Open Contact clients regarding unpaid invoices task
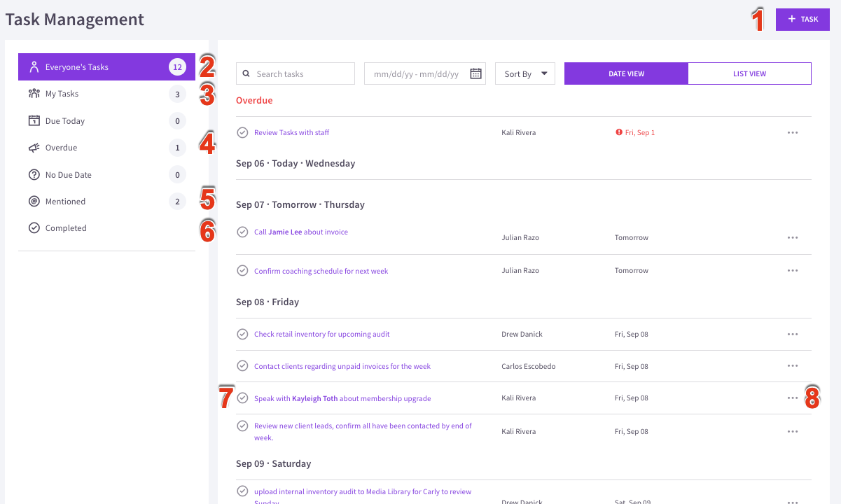841x504 pixels. click(342, 366)
